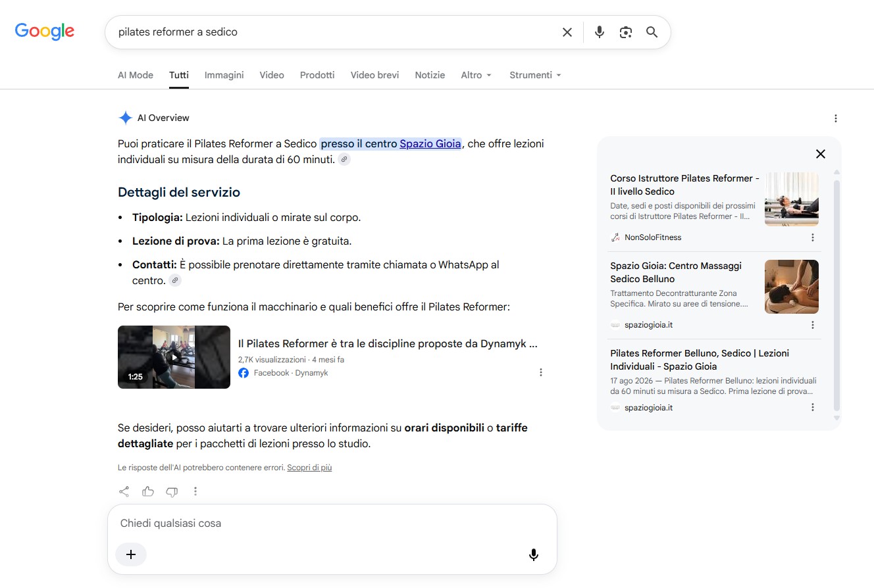Switch to Video tab

click(272, 75)
